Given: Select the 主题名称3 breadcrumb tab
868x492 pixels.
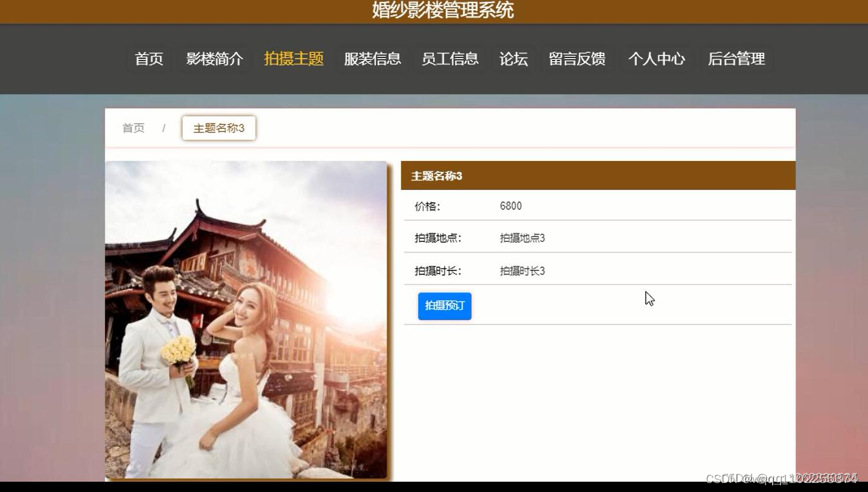Looking at the screenshot, I should coord(219,128).
